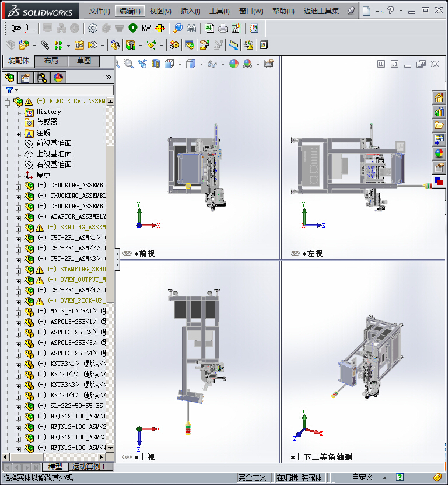This screenshot has width=448, height=485.
Task: Click the Smart Fasteners icon
Action: point(79,45)
